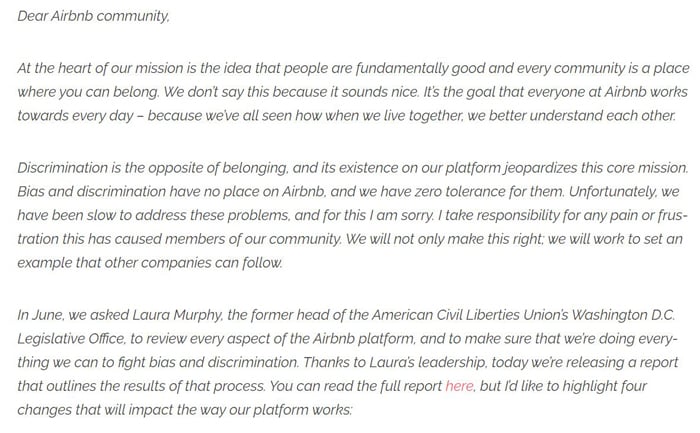The width and height of the screenshot is (700, 433).
Task: Click the phrase 'platform works:' at the end
Action: coord(302,410)
